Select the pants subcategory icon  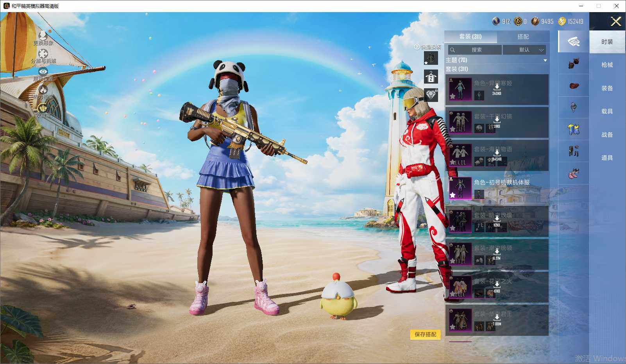pos(574,151)
